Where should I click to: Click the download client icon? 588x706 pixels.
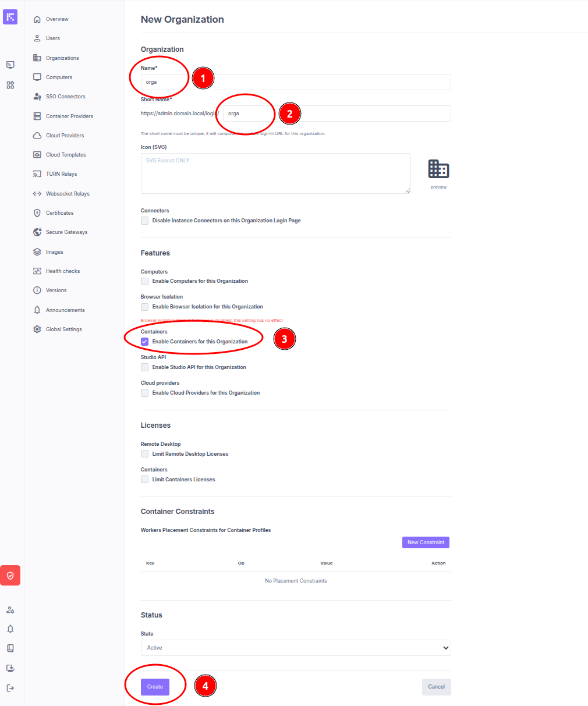click(10, 668)
